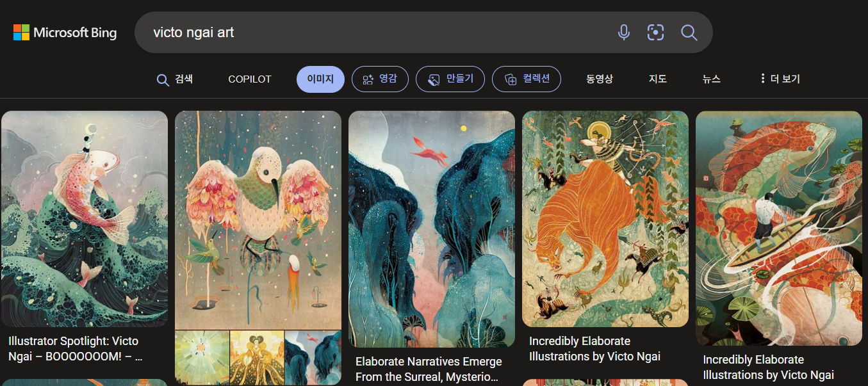Select the 이미지 tab
This screenshot has height=386, width=868.
click(320, 79)
